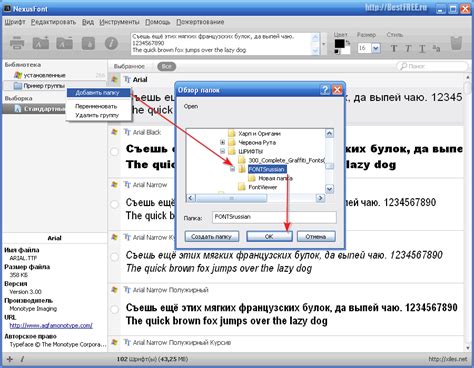Click the help icon in Обзор папок dialog

(324, 90)
